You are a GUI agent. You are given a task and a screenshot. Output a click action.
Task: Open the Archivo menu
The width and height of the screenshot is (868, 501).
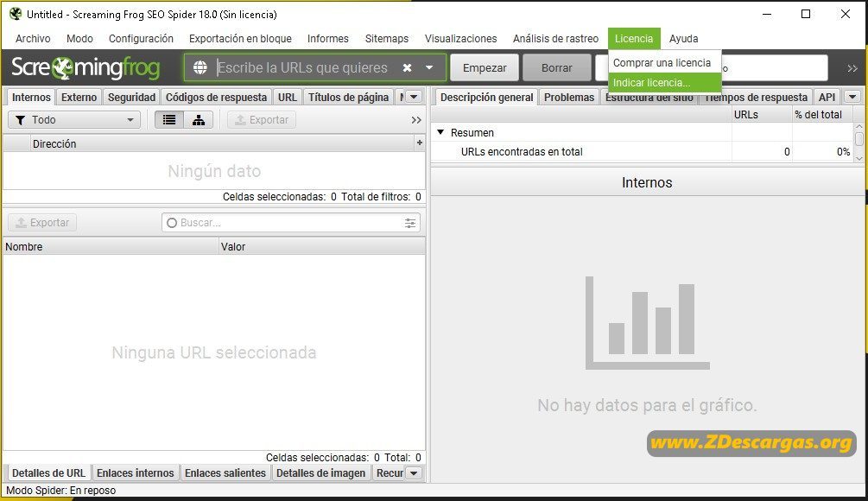coord(33,39)
